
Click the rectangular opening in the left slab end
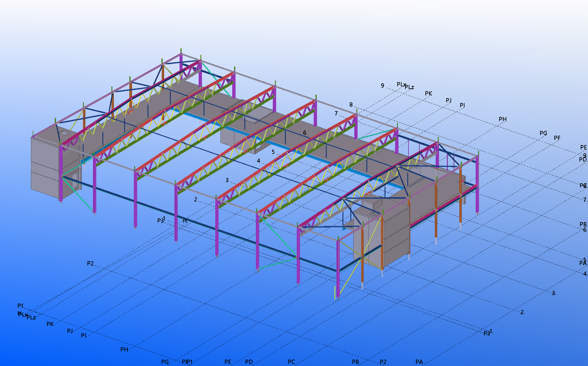pyautogui.click(x=64, y=132)
